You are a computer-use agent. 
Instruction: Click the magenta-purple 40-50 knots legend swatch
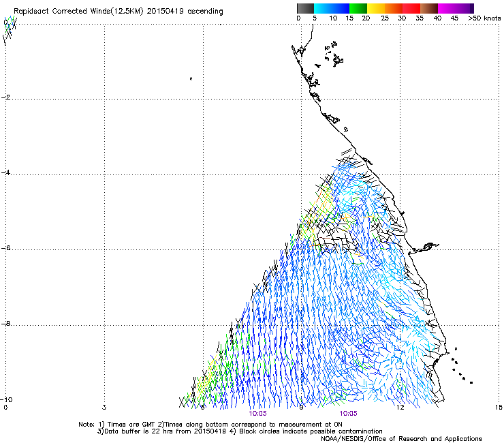(456, 8)
